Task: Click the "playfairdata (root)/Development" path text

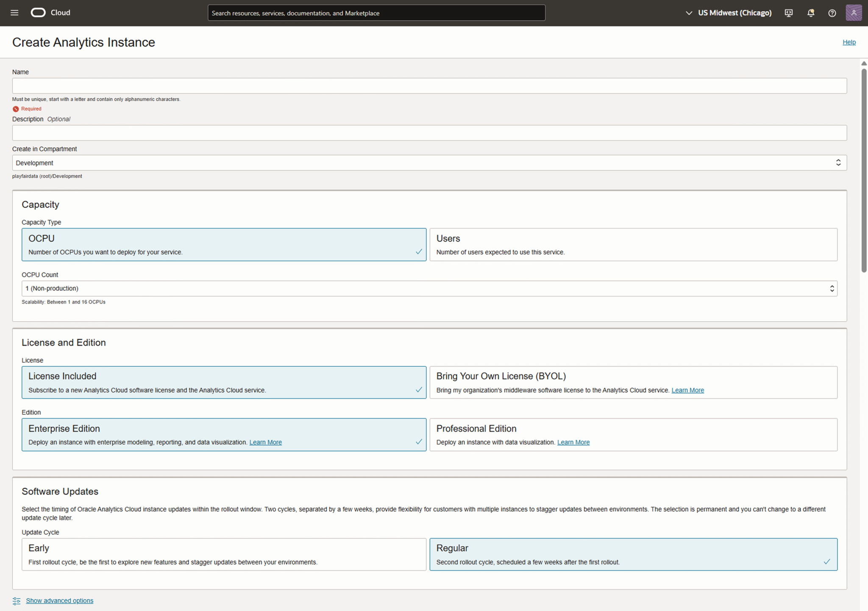Action: pyautogui.click(x=47, y=176)
